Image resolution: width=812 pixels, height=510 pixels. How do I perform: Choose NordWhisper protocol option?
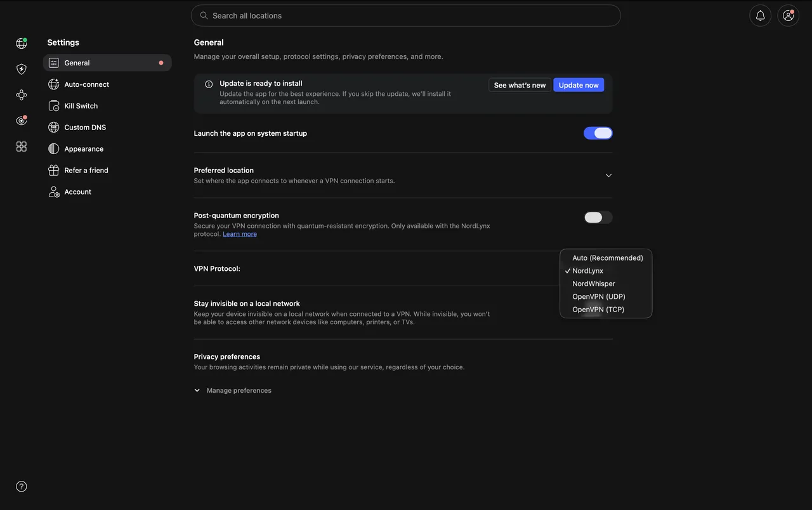coord(606,284)
